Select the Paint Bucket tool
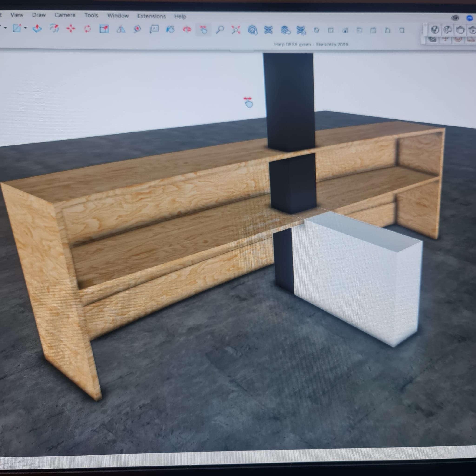476x476 pixels. click(x=170, y=30)
